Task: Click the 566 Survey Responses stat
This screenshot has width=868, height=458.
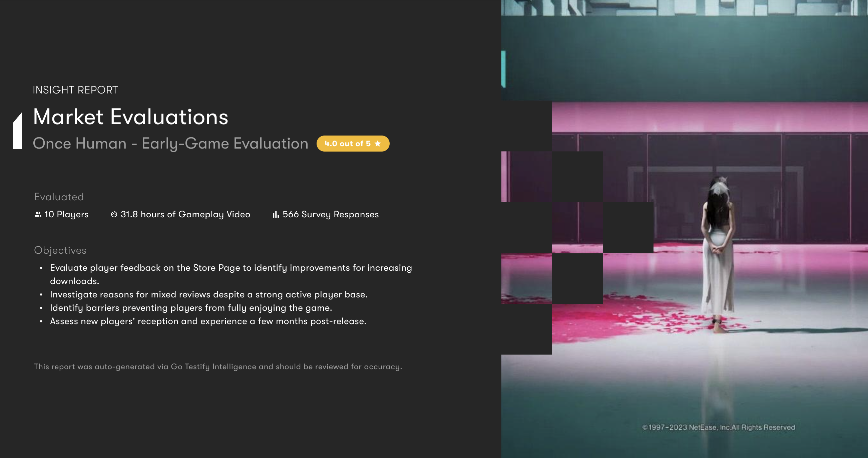Action: (330, 215)
